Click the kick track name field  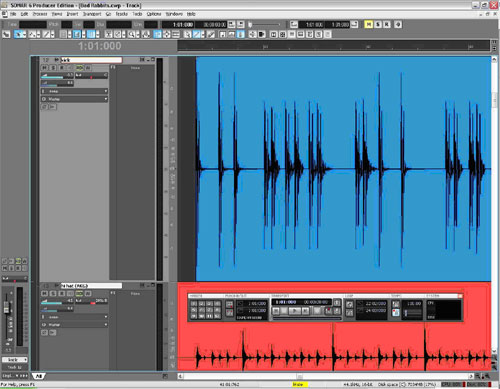point(91,60)
